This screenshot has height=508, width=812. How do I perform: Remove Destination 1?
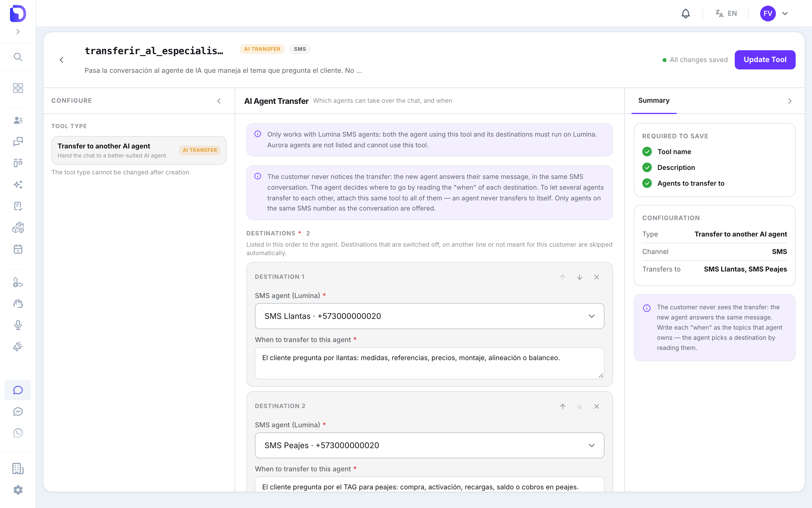(597, 277)
